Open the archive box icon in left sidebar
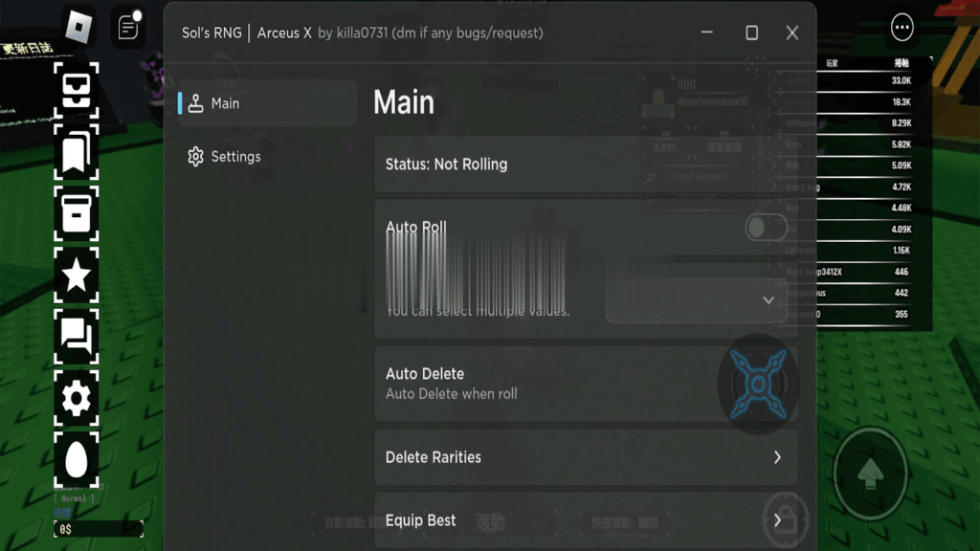Viewport: 980px width, 551px height. pyautogui.click(x=76, y=213)
